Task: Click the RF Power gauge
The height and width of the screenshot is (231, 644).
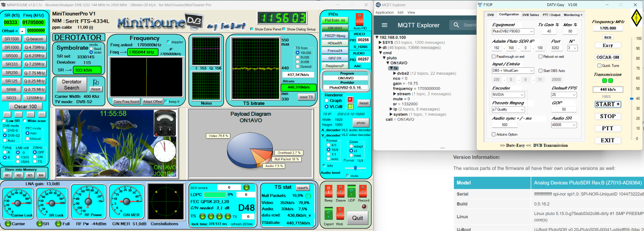Action: pyautogui.click(x=89, y=201)
